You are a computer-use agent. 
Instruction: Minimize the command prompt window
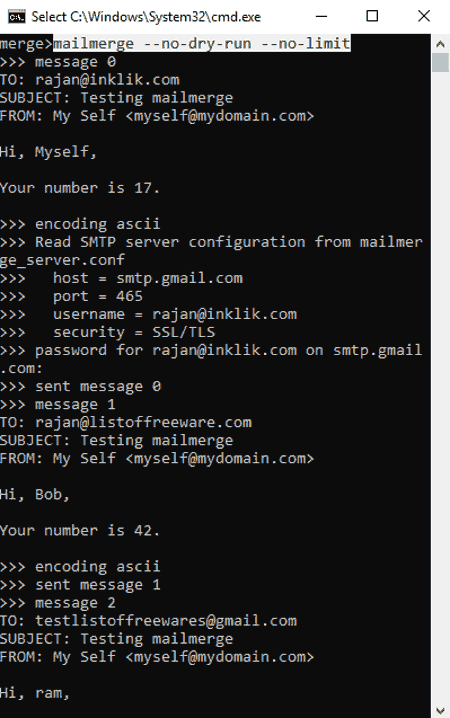point(322,16)
